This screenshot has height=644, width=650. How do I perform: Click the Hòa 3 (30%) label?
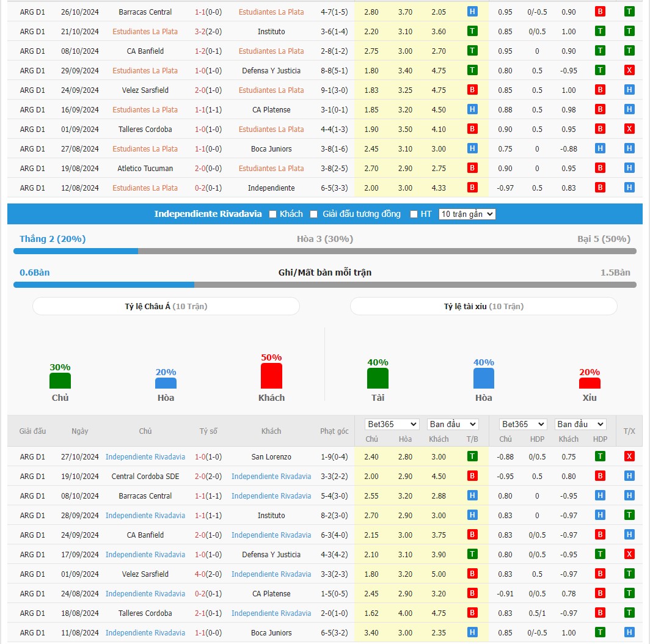tap(325, 239)
